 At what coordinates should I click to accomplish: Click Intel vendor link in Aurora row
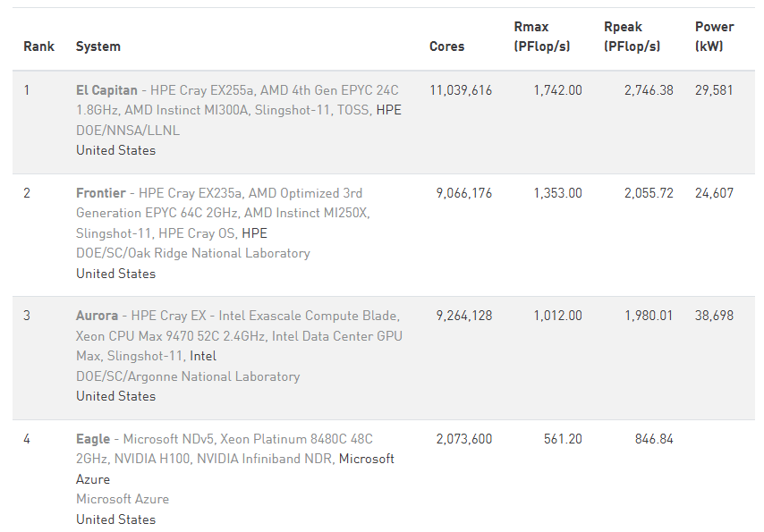(203, 356)
